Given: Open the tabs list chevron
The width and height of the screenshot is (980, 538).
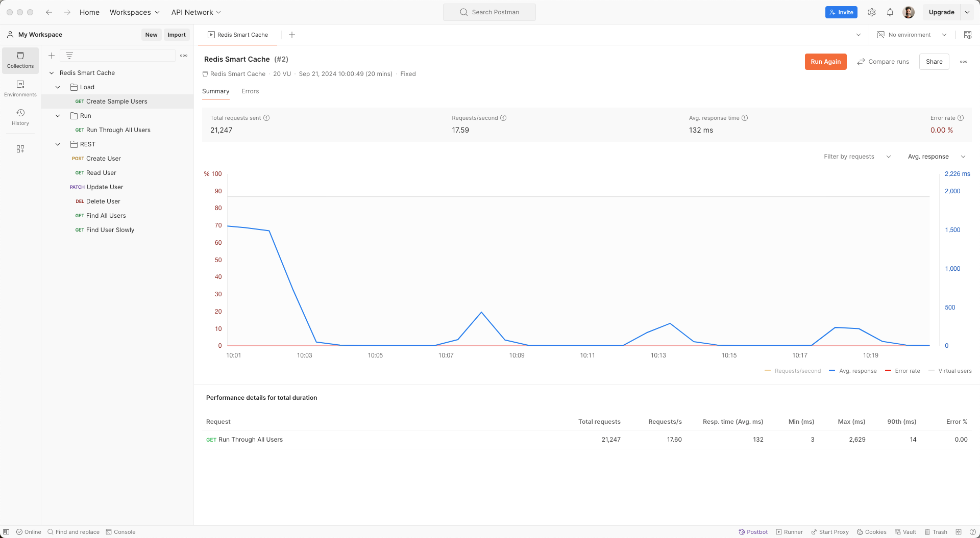Looking at the screenshot, I should (859, 35).
